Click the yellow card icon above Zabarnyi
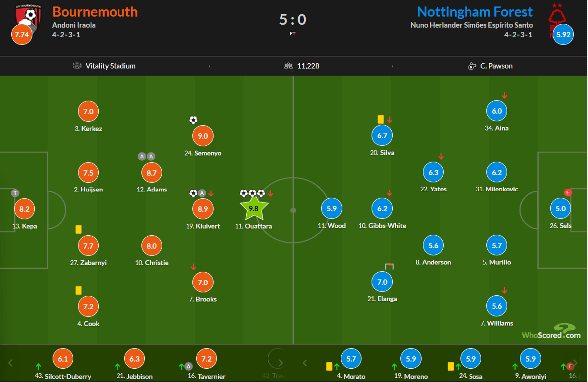Screen dimensions: 588x382 (78, 229)
